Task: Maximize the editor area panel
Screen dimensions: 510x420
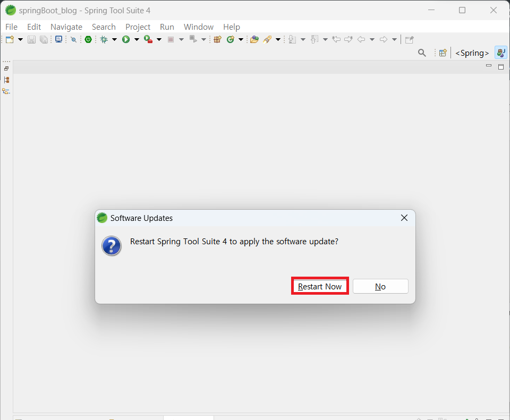Action: coord(501,67)
